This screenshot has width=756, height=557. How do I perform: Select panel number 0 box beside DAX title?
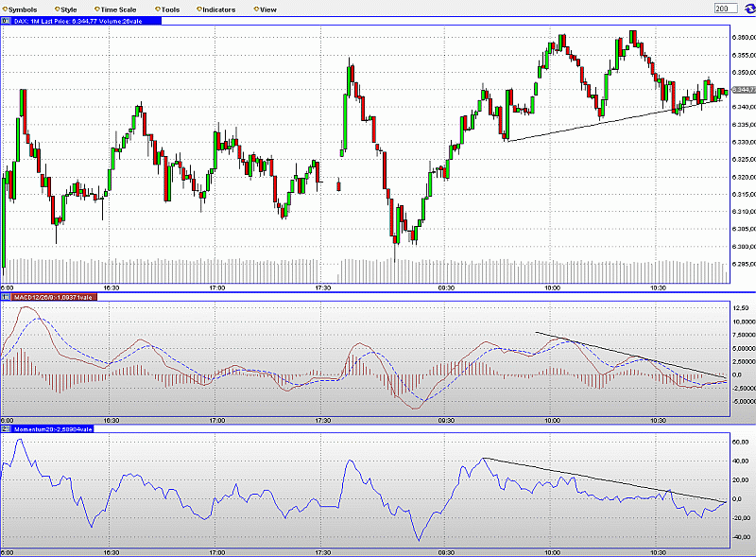[x=6, y=21]
